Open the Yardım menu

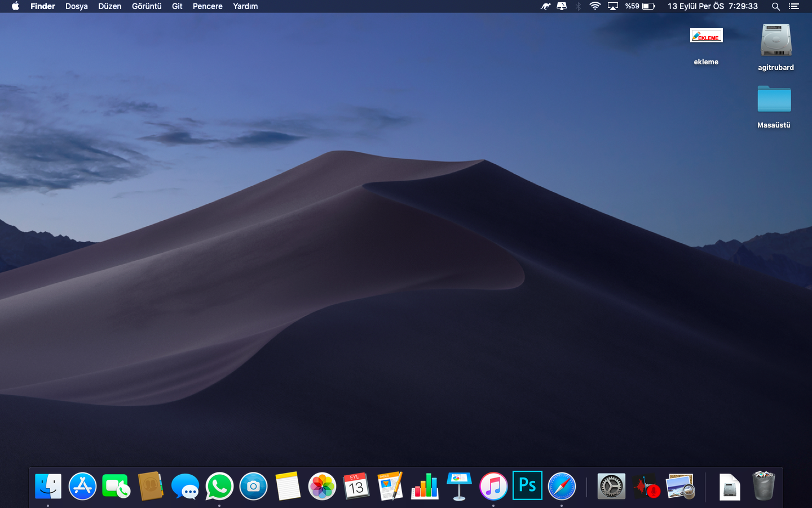pyautogui.click(x=245, y=6)
